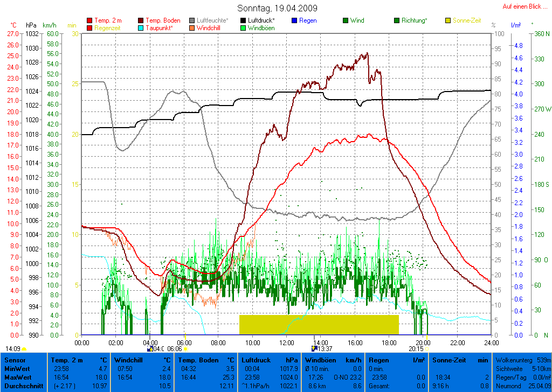Click the sun icon beside 14:09
552x392 pixels.
[24, 349]
